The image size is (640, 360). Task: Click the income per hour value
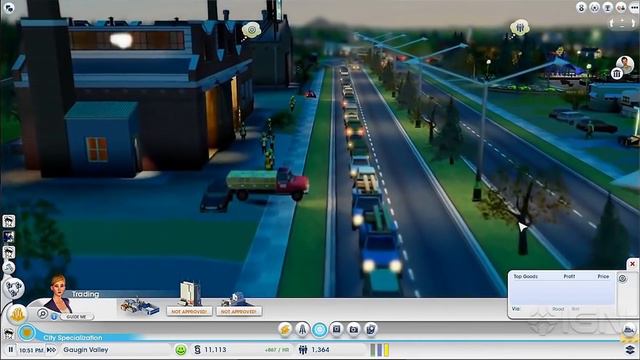point(277,350)
